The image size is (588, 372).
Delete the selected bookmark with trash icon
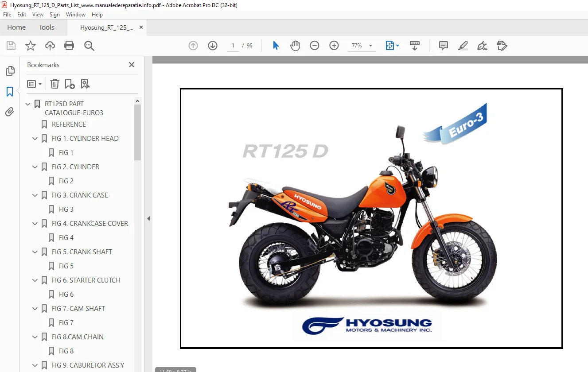(x=55, y=84)
